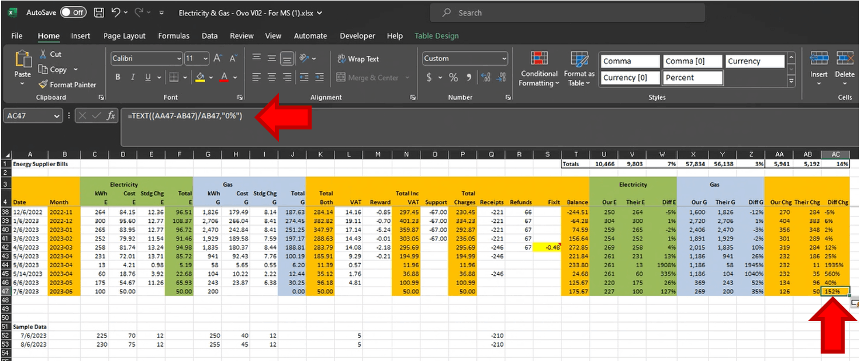Click the Borders icon
This screenshot has width=868, height=361.
[174, 77]
